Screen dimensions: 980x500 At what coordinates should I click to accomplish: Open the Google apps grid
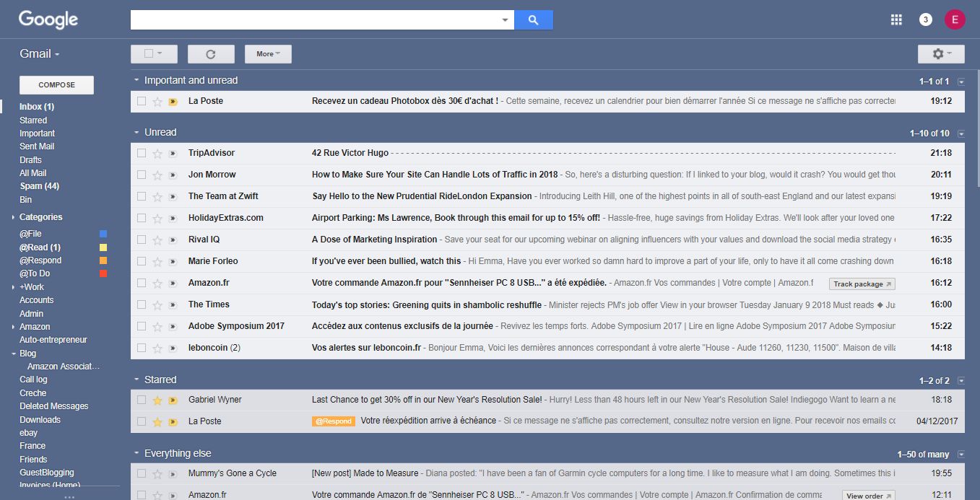(x=896, y=19)
